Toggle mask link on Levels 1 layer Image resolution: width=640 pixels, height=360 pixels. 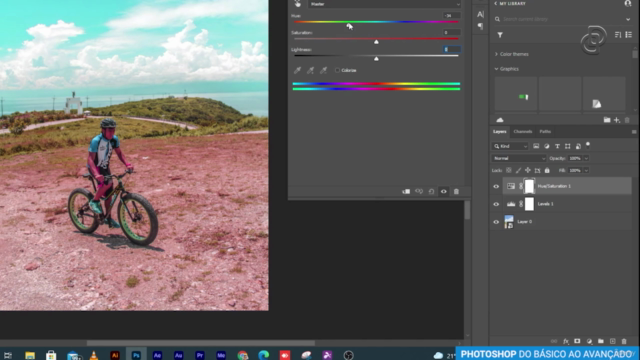(521, 204)
